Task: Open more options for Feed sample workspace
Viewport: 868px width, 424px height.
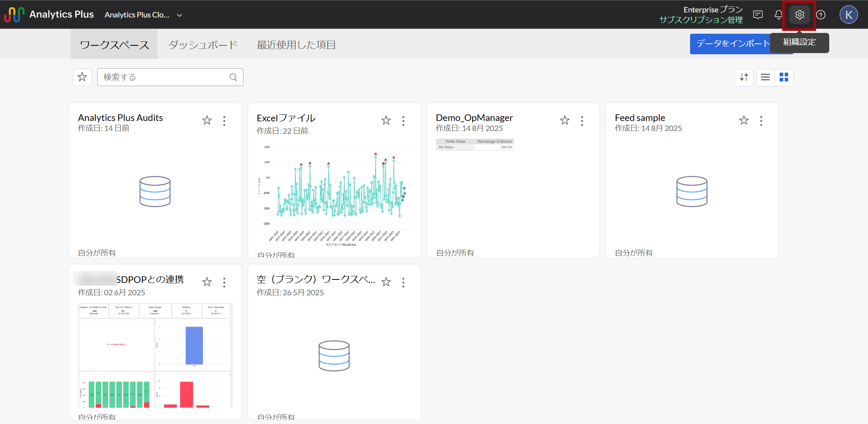Action: point(761,121)
